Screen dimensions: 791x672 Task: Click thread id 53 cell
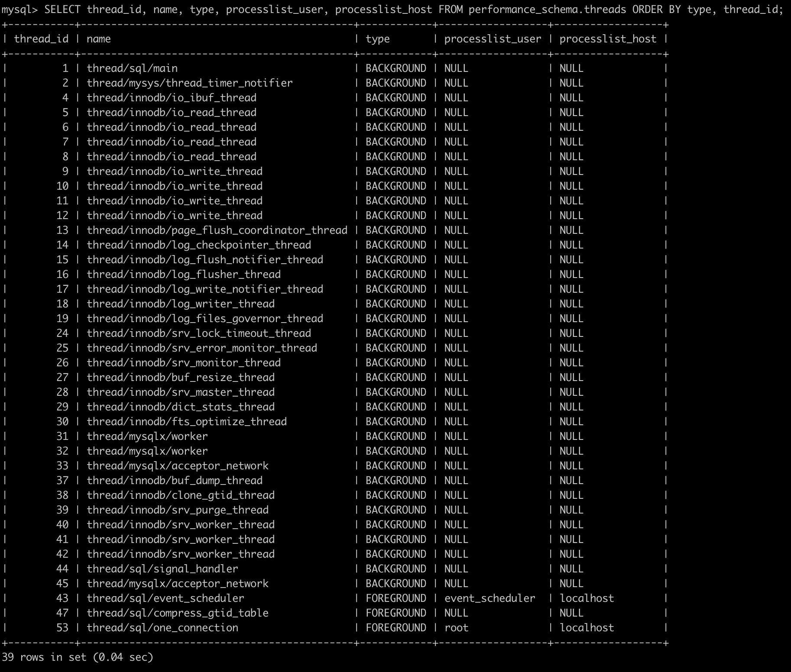(x=62, y=628)
